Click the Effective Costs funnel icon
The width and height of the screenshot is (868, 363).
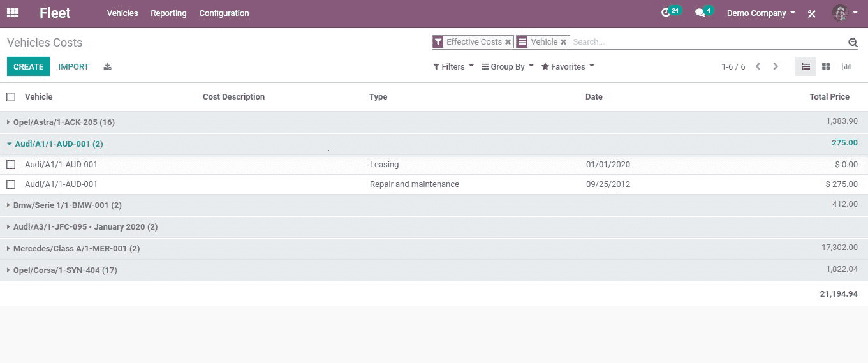tap(438, 42)
